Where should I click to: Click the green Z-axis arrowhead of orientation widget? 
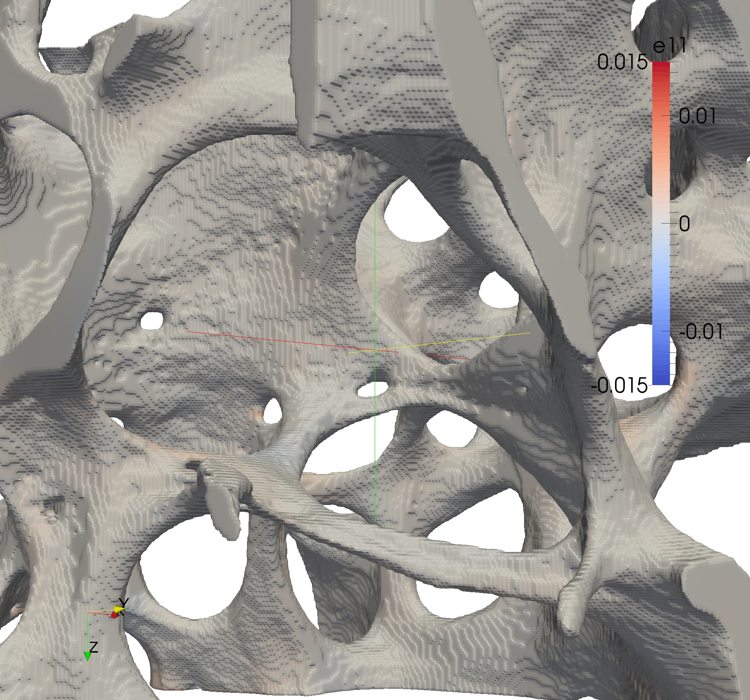point(87,657)
